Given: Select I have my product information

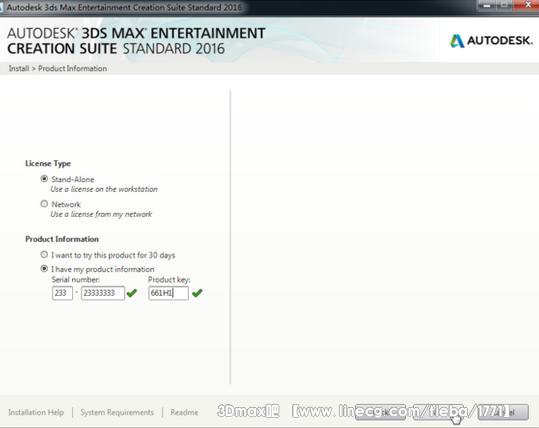Looking at the screenshot, I should pyautogui.click(x=44, y=268).
